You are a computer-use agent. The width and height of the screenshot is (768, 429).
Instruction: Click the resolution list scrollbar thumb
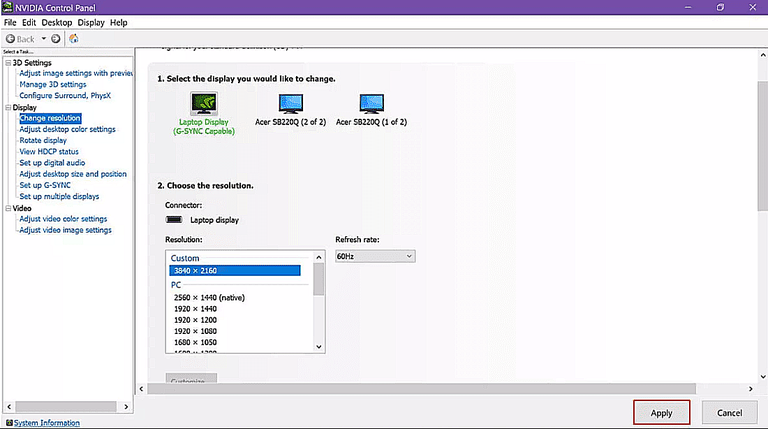[319, 279]
